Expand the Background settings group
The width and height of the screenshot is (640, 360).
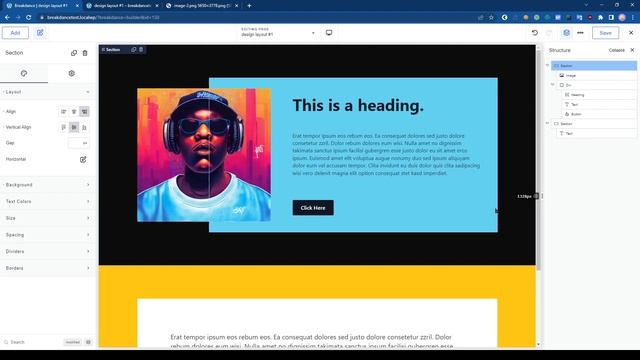click(x=48, y=185)
